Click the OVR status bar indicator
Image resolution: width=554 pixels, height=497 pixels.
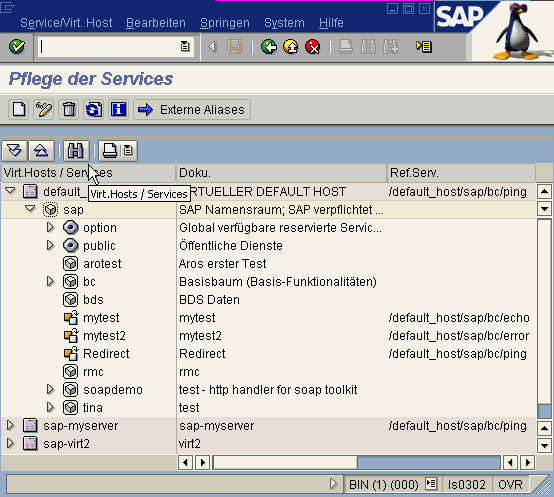tap(510, 484)
